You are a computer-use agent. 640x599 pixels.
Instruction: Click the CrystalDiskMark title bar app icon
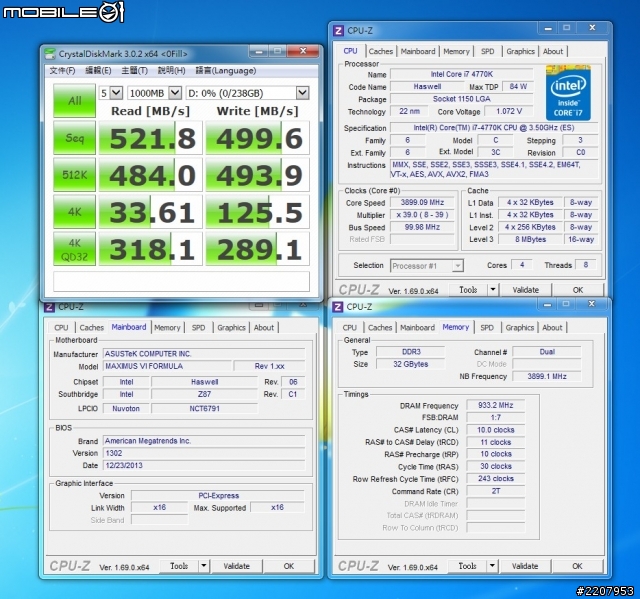(x=50, y=53)
